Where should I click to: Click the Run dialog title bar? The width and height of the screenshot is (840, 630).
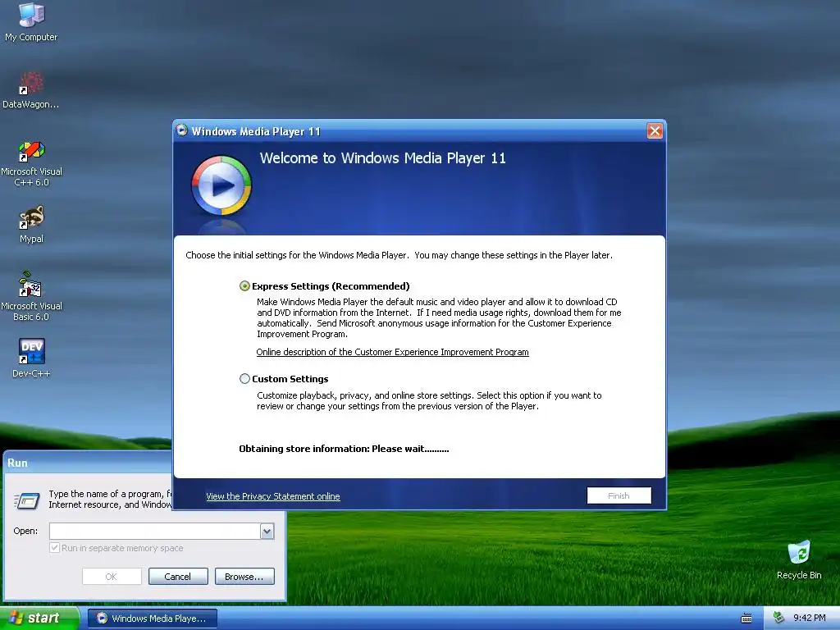89,463
